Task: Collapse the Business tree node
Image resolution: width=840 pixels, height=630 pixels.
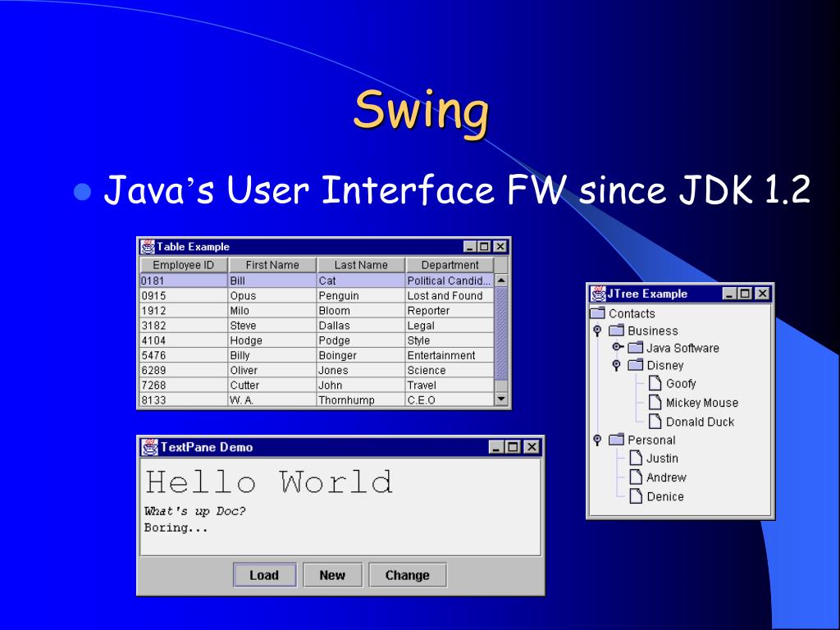Action: (597, 331)
